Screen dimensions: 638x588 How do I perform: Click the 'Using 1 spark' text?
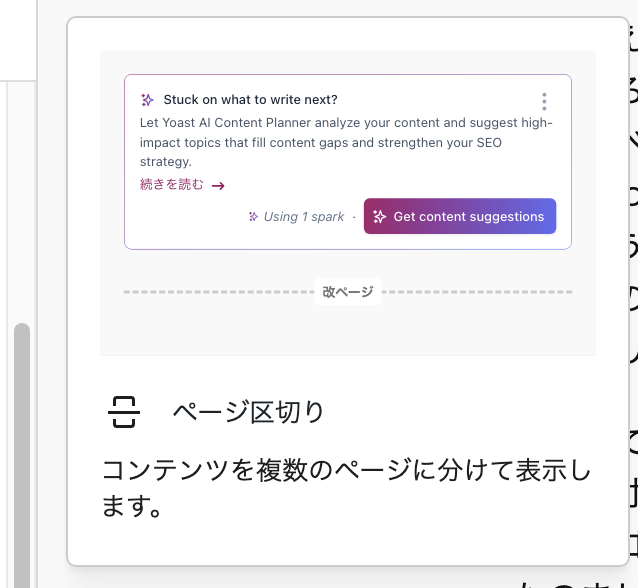304,216
